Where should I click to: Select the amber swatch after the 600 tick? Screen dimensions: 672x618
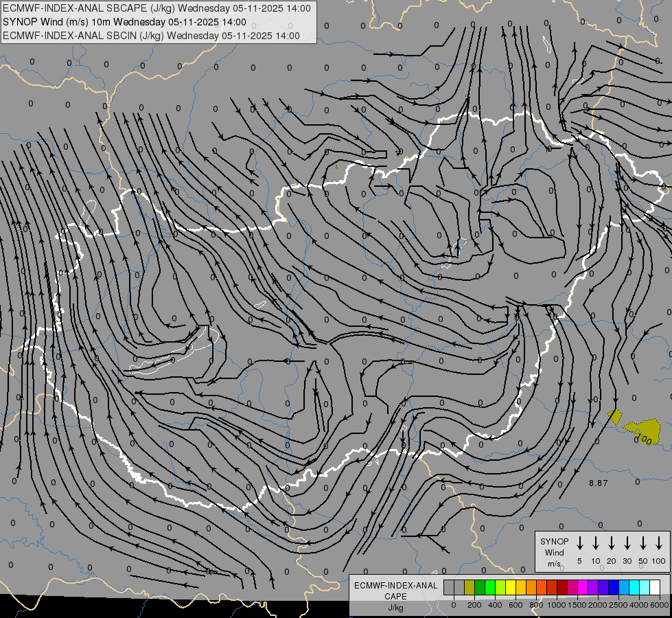click(x=521, y=587)
